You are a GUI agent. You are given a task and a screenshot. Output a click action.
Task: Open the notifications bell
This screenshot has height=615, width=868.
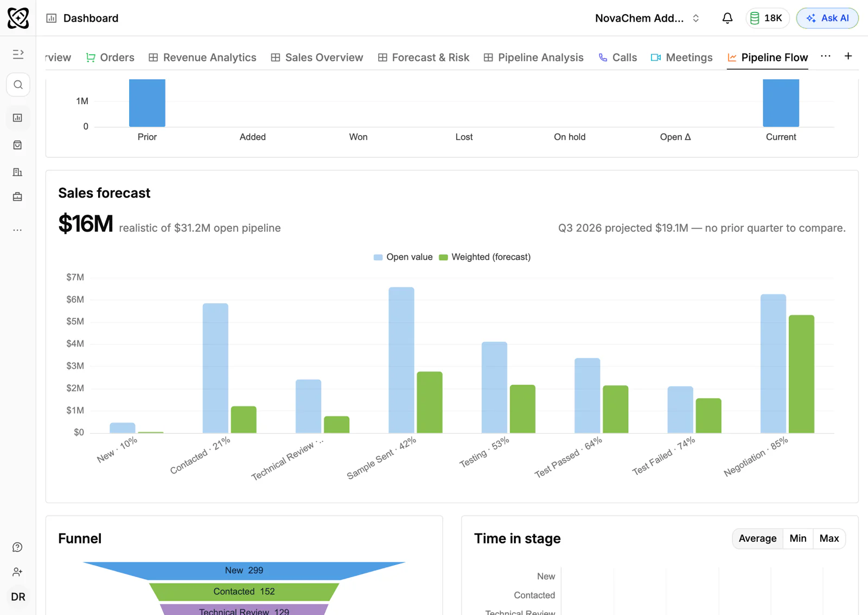(x=727, y=18)
